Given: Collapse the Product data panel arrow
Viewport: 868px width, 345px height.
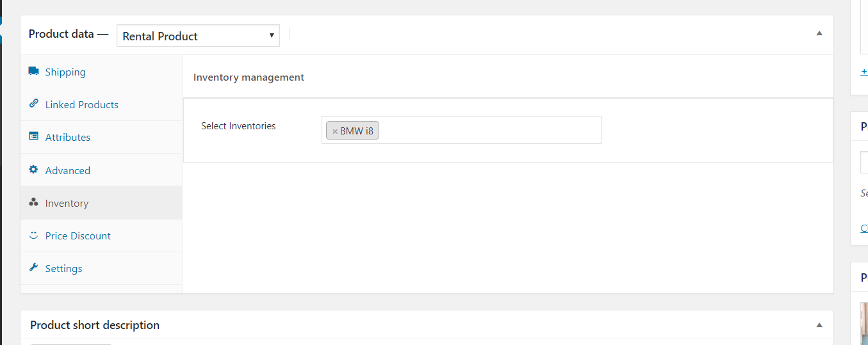Looking at the screenshot, I should 819,33.
